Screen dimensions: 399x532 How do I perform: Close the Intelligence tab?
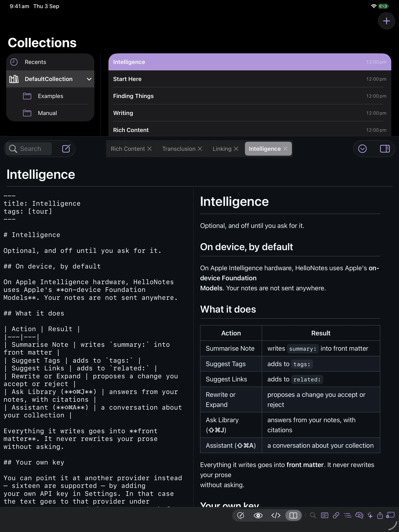pos(285,149)
